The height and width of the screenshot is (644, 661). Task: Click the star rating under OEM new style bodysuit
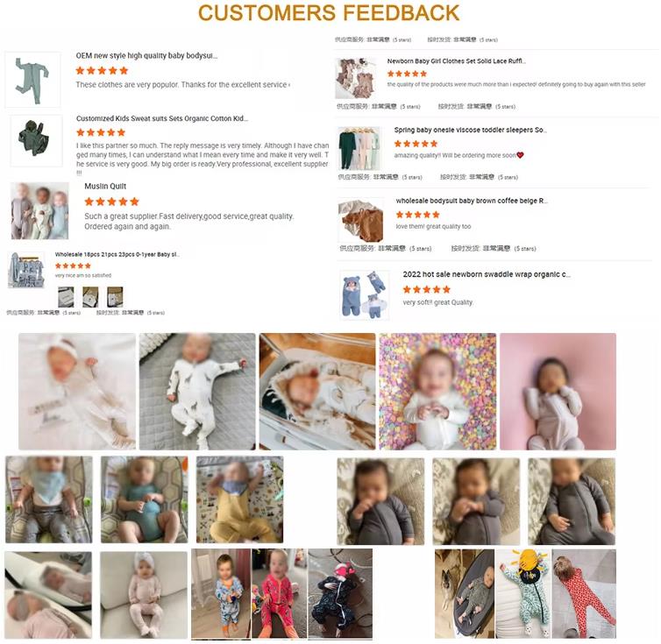102,70
